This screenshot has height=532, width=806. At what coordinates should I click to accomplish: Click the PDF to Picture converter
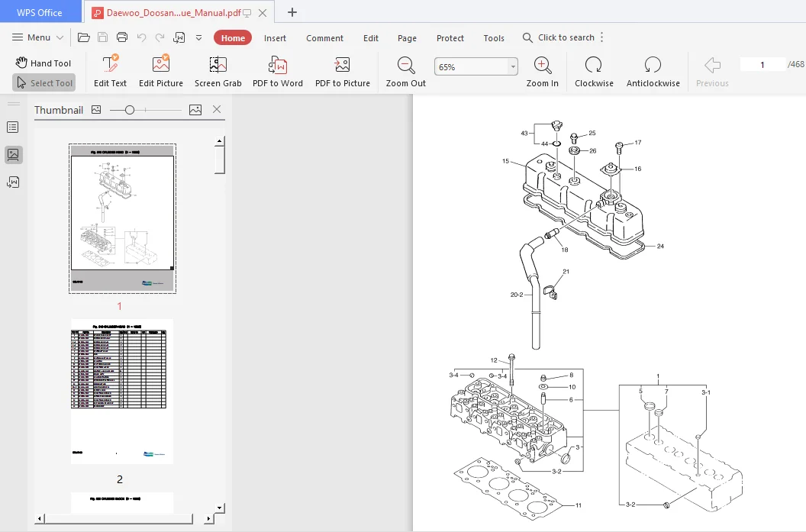[343, 72]
